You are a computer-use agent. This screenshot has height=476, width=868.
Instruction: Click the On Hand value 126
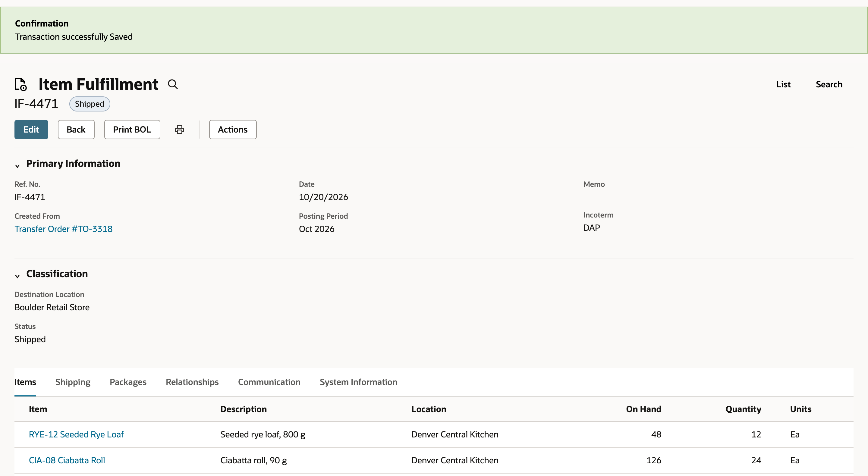(653, 460)
